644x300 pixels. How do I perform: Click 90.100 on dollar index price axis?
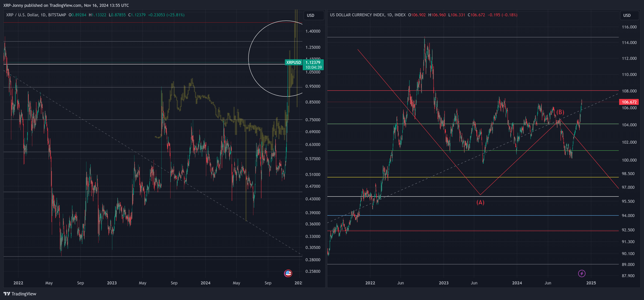[x=628, y=254]
